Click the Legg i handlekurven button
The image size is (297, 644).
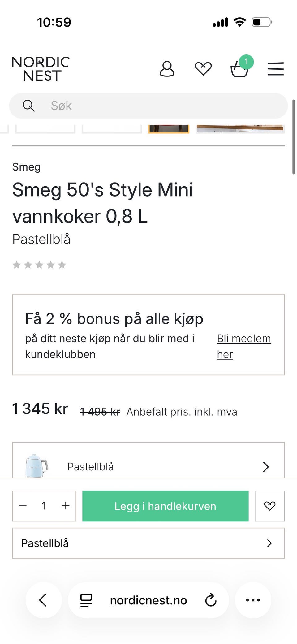(x=165, y=506)
